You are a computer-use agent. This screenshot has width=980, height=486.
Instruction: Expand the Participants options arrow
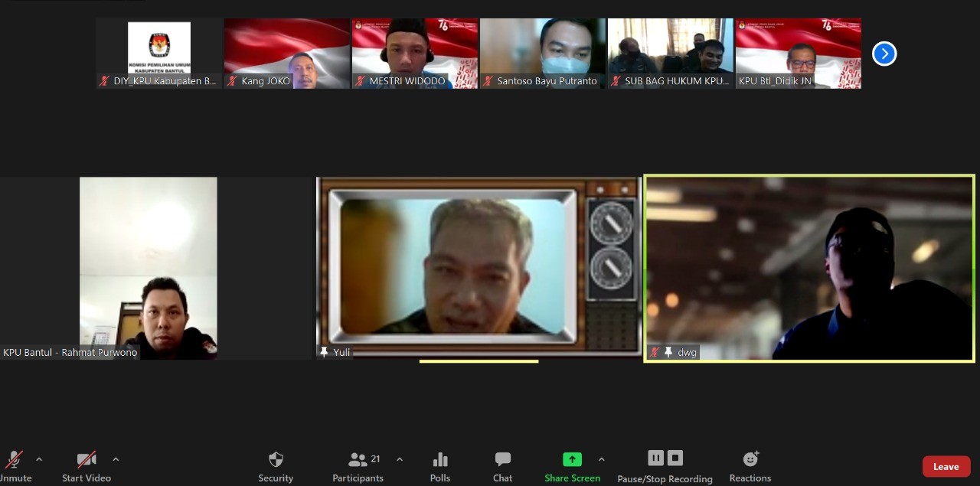(x=400, y=459)
